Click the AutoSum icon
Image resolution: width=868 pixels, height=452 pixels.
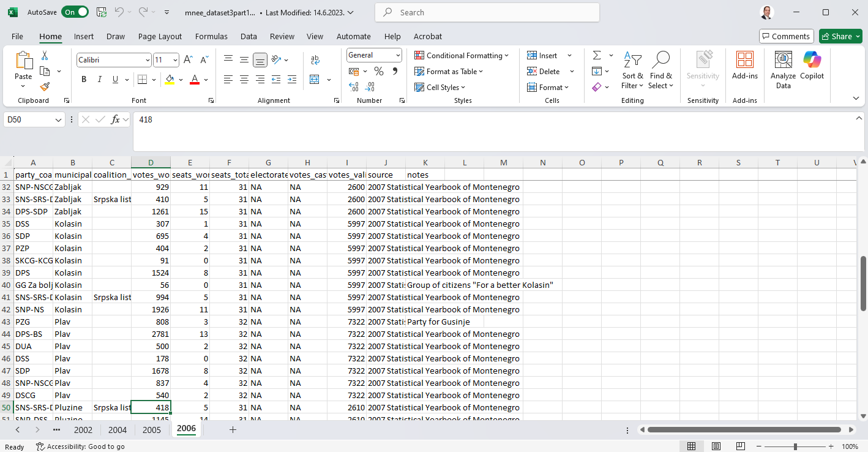click(x=597, y=55)
